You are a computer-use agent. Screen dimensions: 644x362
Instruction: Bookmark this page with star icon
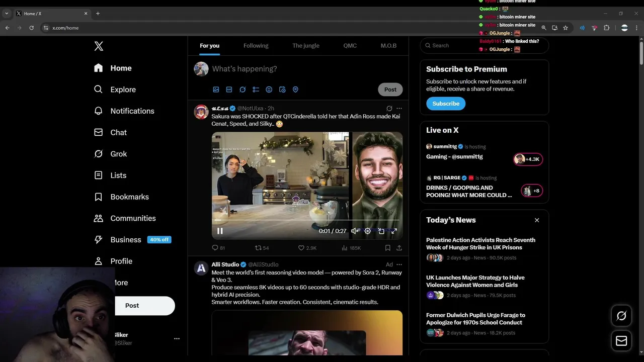tap(566, 28)
